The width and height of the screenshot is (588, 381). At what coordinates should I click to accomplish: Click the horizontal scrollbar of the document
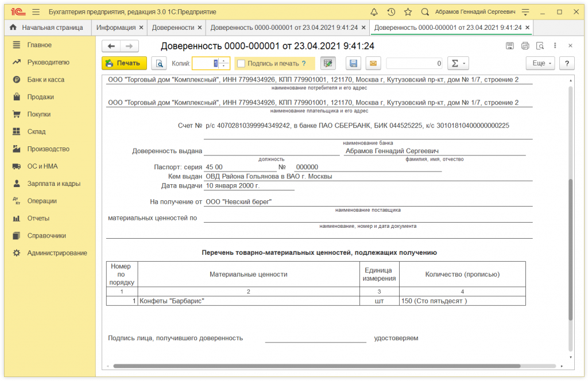(x=316, y=366)
